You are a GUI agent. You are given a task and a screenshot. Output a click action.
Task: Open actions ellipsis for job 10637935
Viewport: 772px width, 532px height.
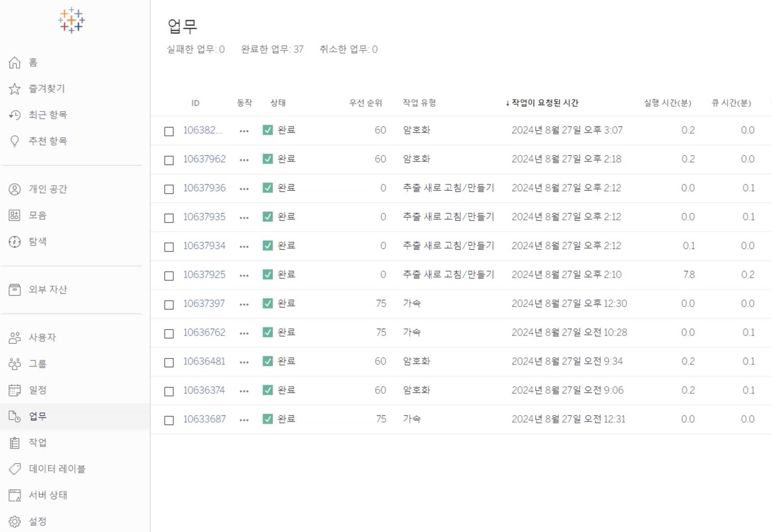[x=244, y=218]
